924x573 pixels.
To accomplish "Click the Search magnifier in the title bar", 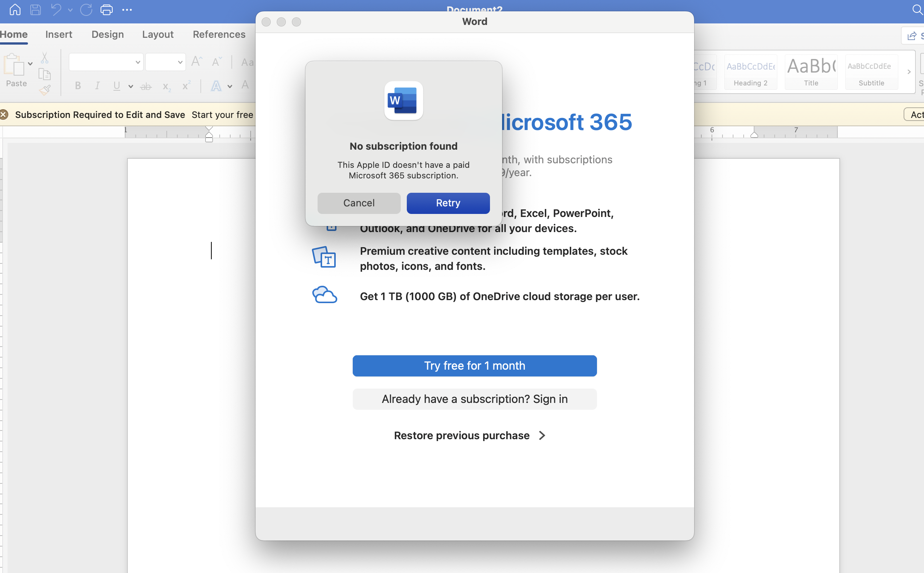I will point(918,10).
